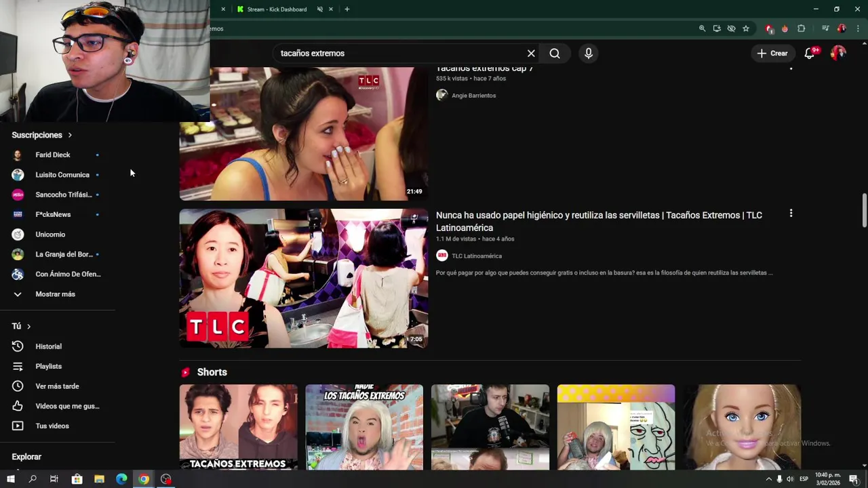Click the ESP language indicator
This screenshot has width=868, height=488.
click(x=804, y=479)
